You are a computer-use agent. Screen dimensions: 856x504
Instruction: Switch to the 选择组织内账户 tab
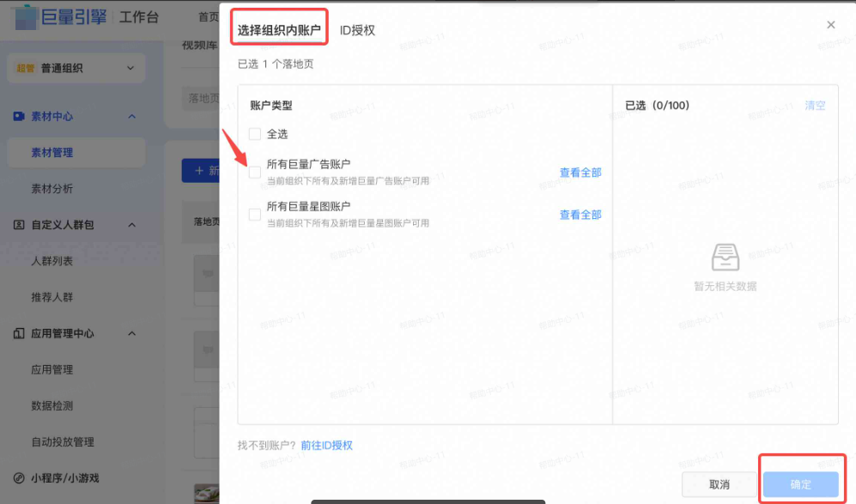click(x=279, y=30)
